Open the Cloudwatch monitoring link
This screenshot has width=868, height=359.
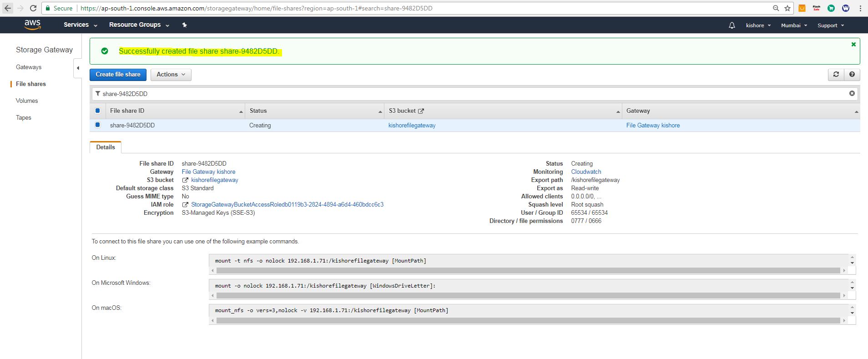[x=586, y=172]
